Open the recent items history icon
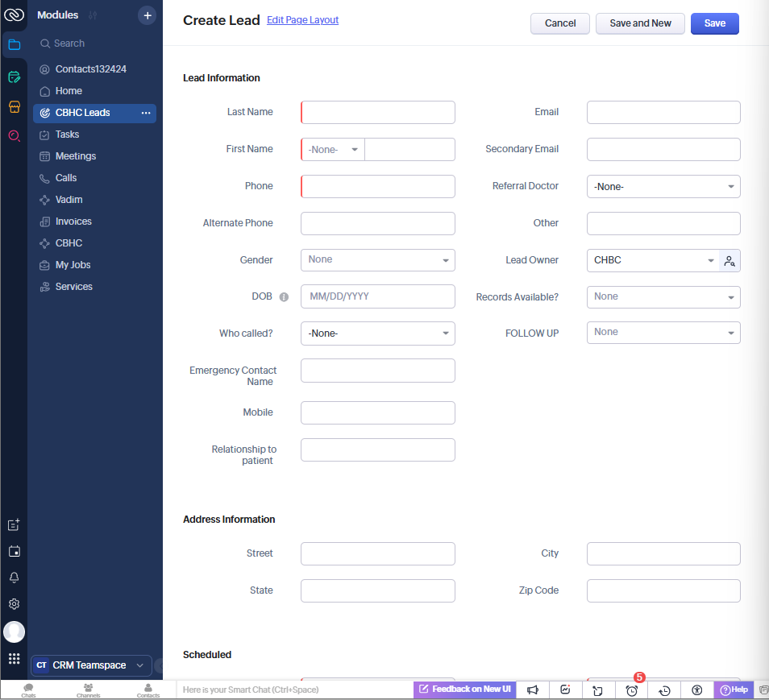This screenshot has width=769, height=700. point(664,690)
